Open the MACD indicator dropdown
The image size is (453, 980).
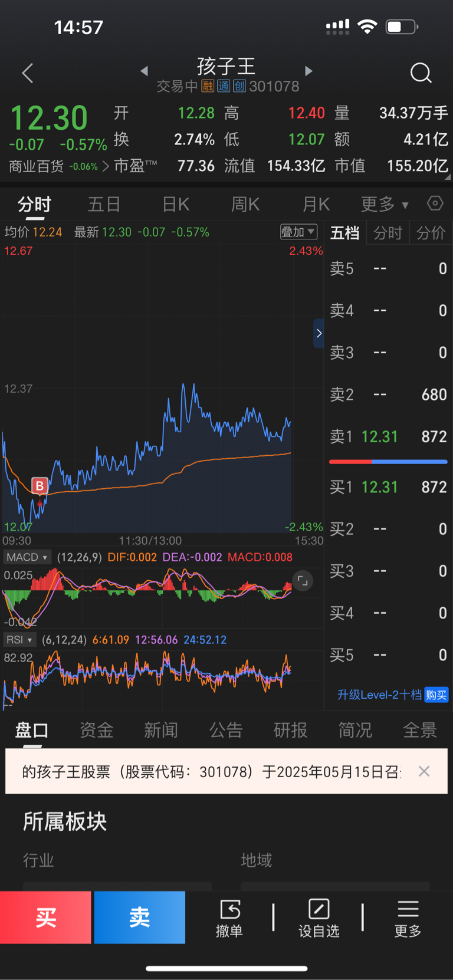pos(27,557)
